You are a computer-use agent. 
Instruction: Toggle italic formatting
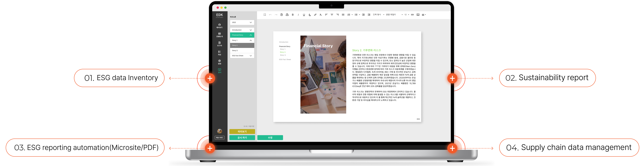(298, 15)
